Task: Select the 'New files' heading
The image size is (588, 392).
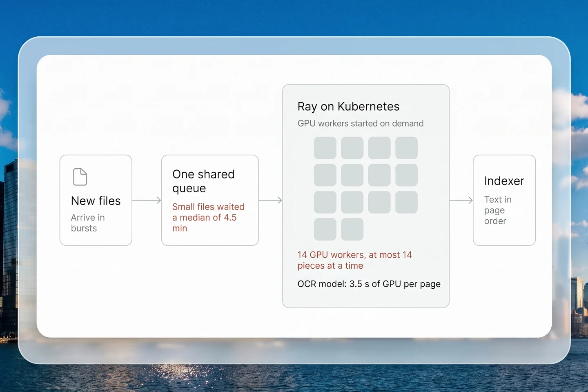Action: click(x=96, y=201)
